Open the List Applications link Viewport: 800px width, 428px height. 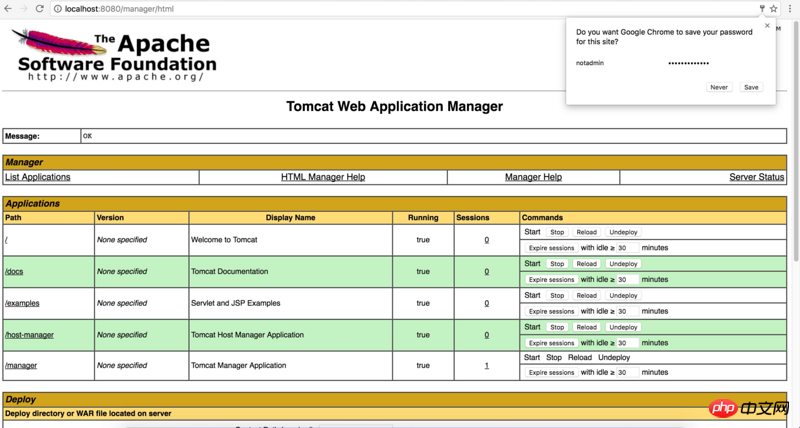(x=38, y=177)
